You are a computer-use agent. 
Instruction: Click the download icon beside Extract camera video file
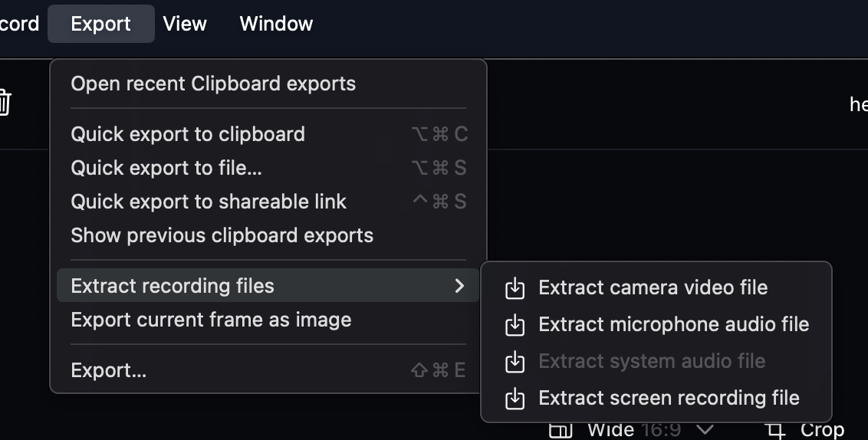click(x=515, y=288)
